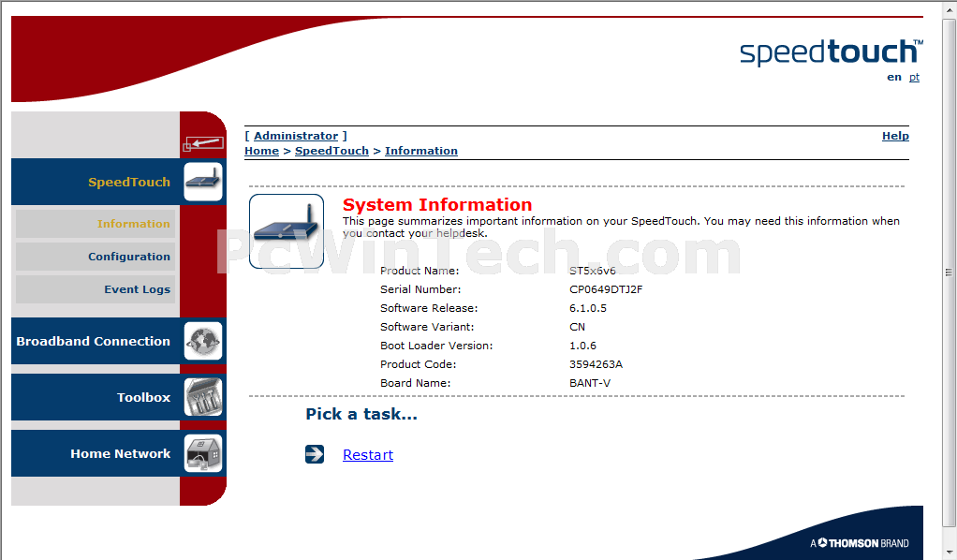Go to Home via breadcrumb
The width and height of the screenshot is (957, 560).
[x=262, y=151]
